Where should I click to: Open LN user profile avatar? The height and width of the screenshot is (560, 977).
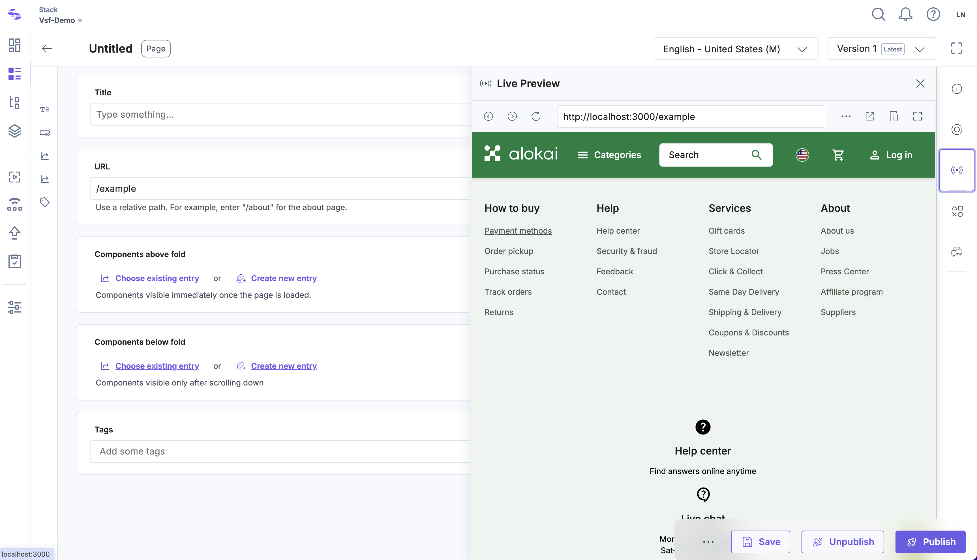coord(961,15)
